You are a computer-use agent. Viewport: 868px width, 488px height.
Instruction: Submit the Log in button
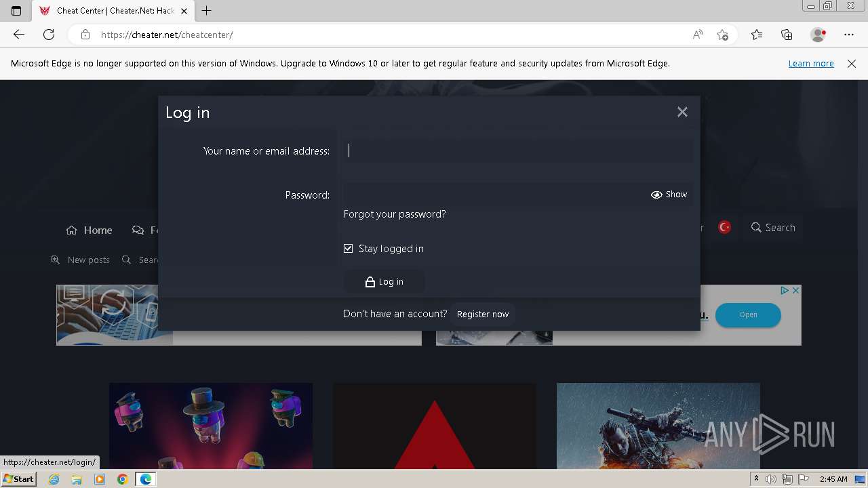(x=384, y=282)
